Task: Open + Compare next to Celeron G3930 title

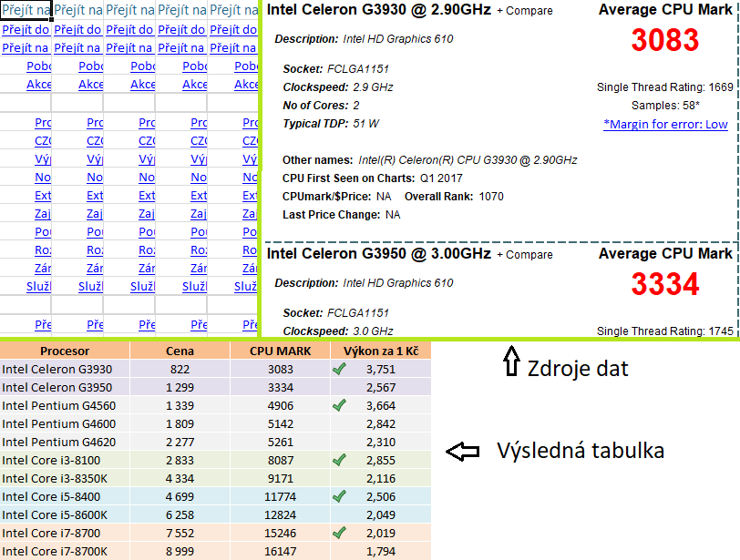Action: point(524,11)
